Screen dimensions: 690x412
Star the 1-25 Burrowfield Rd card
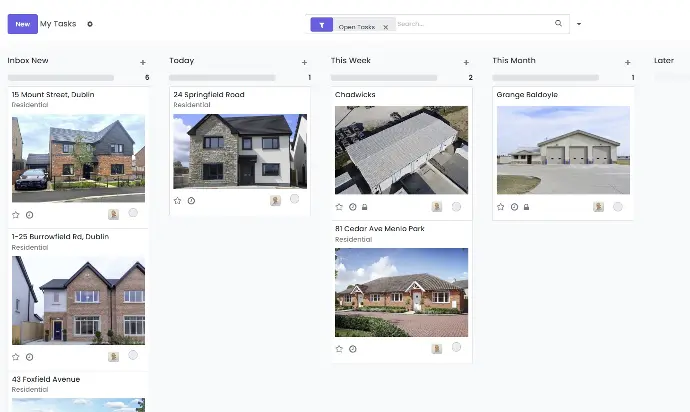16,357
